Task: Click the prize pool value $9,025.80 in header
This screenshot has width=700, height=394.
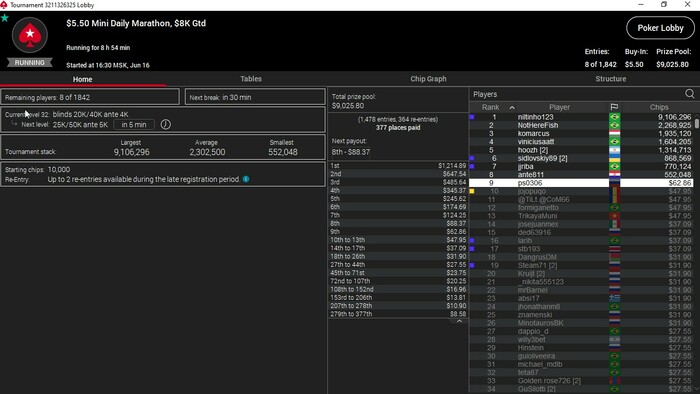Action: click(672, 64)
